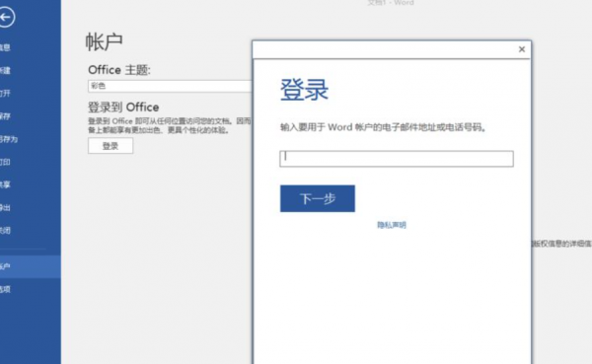Image resolution: width=592 pixels, height=364 pixels.
Task: Open the 共享 (Share) menu item
Action: click(x=5, y=184)
